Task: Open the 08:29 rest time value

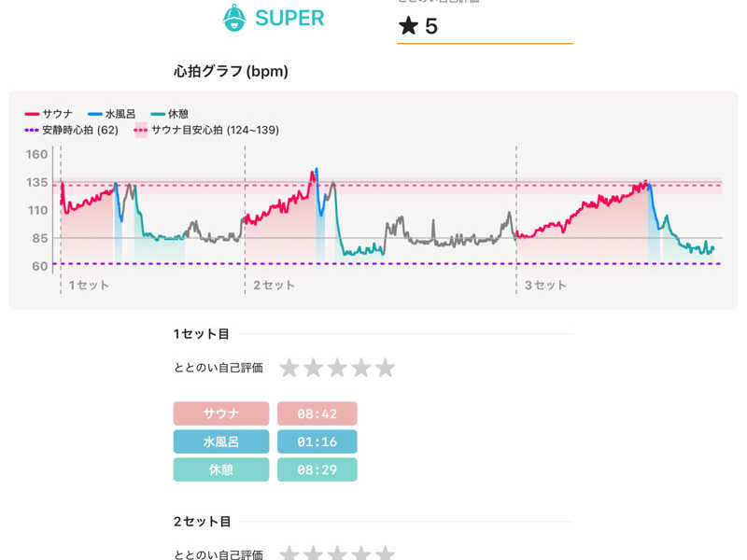Action: coord(317,469)
